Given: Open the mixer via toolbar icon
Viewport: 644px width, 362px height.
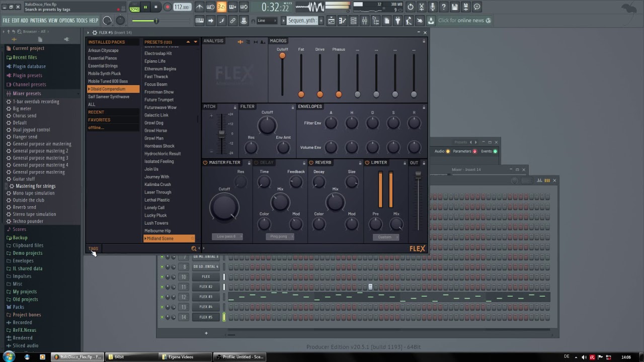Looking at the screenshot, I should (364, 21).
